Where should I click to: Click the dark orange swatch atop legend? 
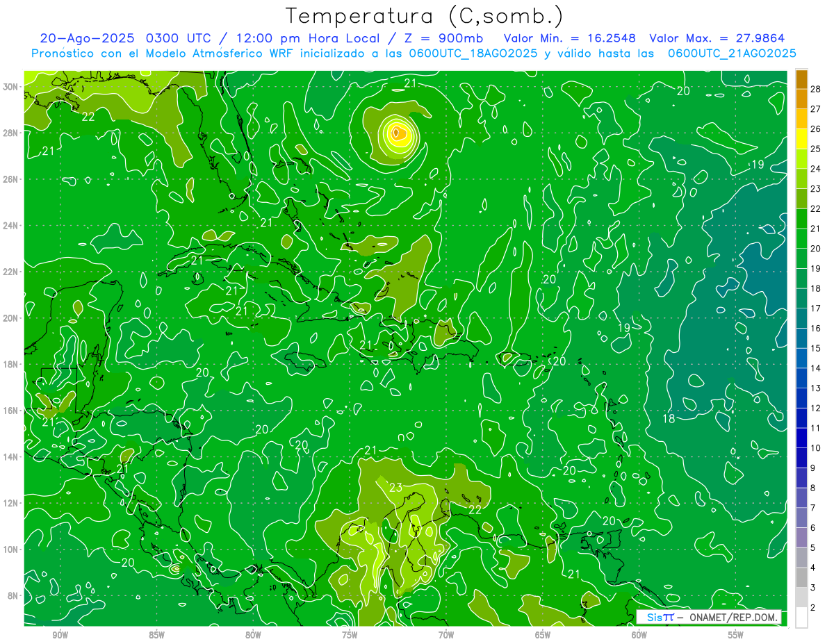801,80
